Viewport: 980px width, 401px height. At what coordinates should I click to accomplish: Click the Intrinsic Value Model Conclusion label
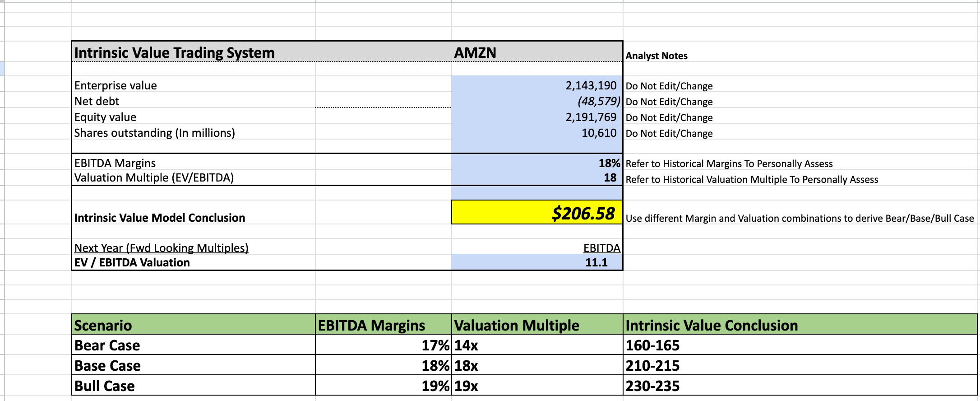tap(160, 218)
